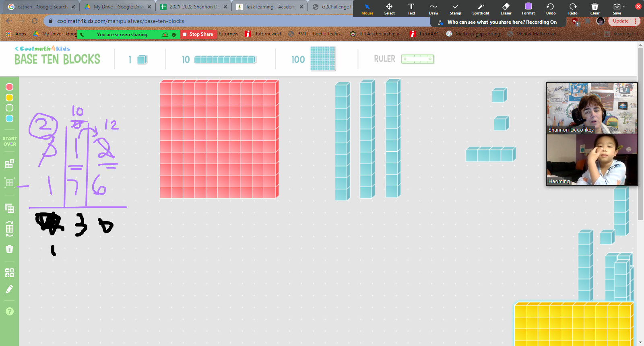
Task: Open the help question mark icon
Action: coord(10,311)
